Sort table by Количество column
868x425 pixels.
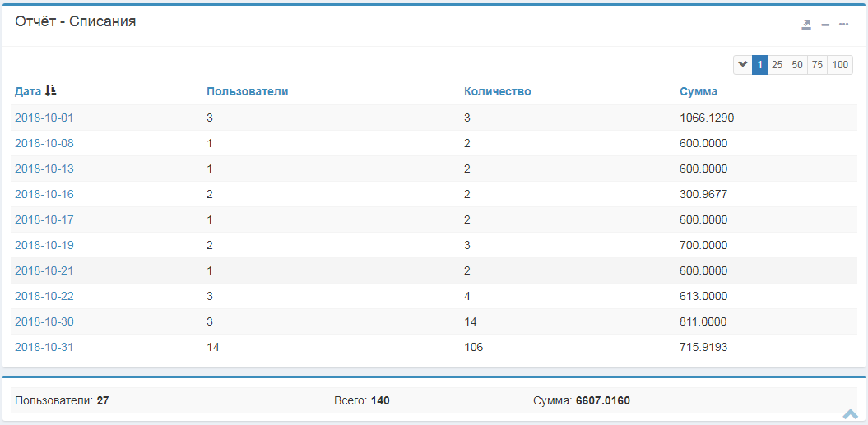click(x=497, y=91)
